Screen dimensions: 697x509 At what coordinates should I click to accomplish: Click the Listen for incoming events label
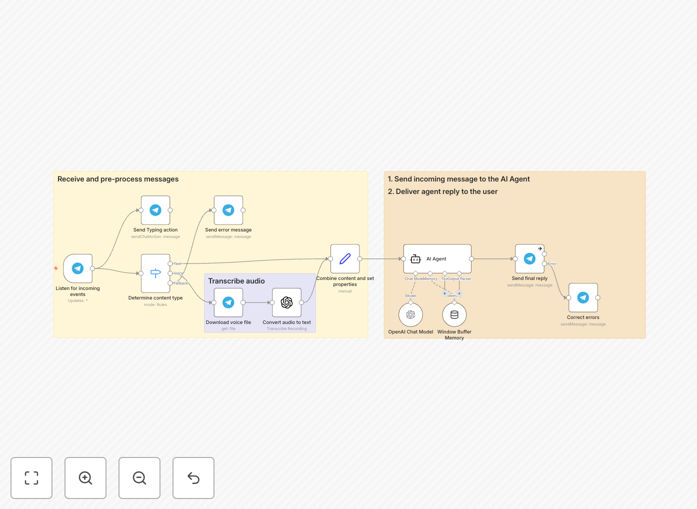pos(78,291)
